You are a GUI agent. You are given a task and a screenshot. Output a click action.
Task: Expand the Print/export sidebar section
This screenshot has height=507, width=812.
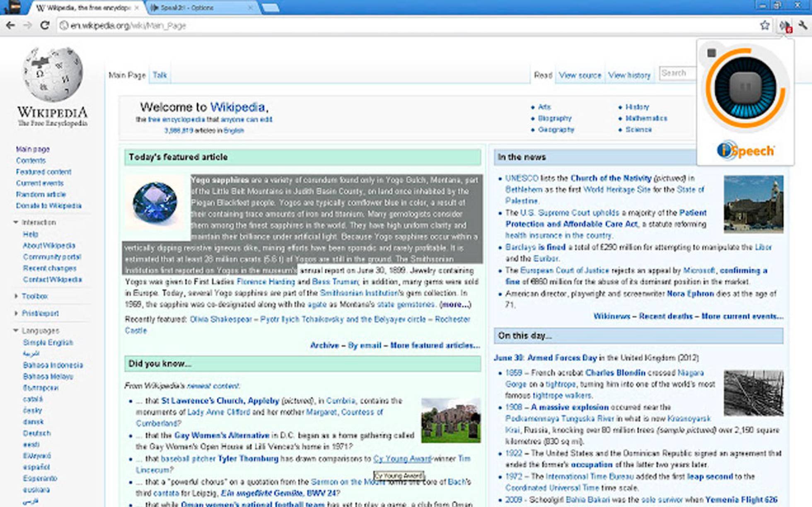point(16,313)
